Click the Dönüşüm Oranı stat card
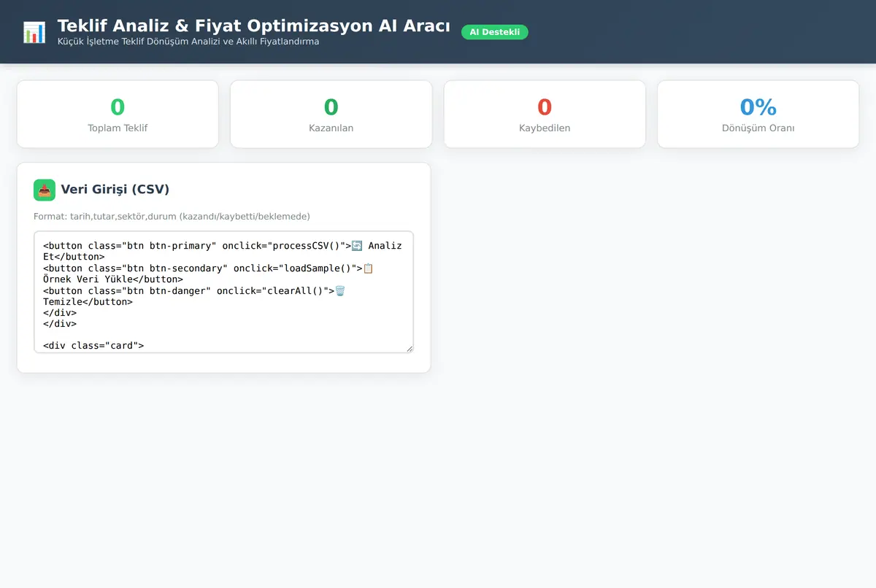Image resolution: width=876 pixels, height=588 pixels. (x=758, y=114)
